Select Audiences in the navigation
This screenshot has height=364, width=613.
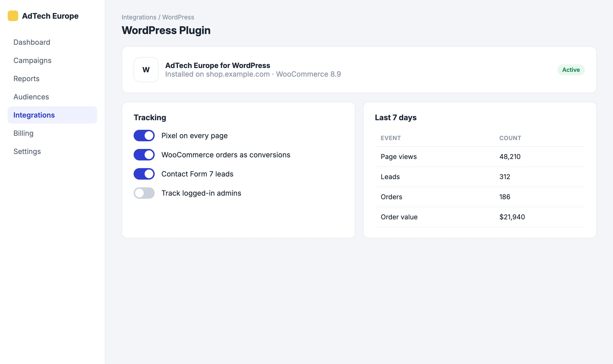coord(52,97)
